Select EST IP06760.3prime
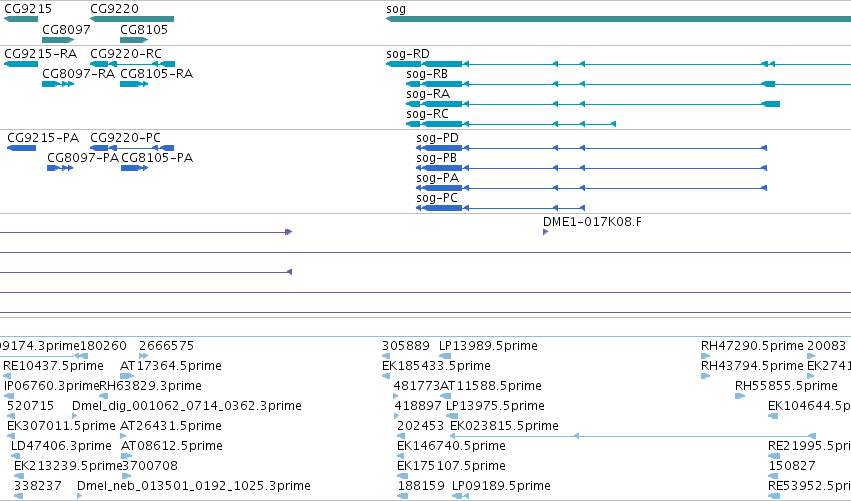 point(52,386)
